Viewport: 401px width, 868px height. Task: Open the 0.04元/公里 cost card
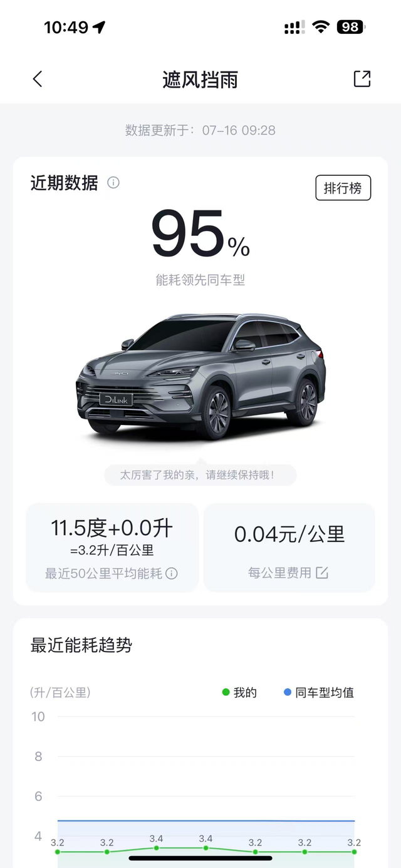tap(289, 548)
